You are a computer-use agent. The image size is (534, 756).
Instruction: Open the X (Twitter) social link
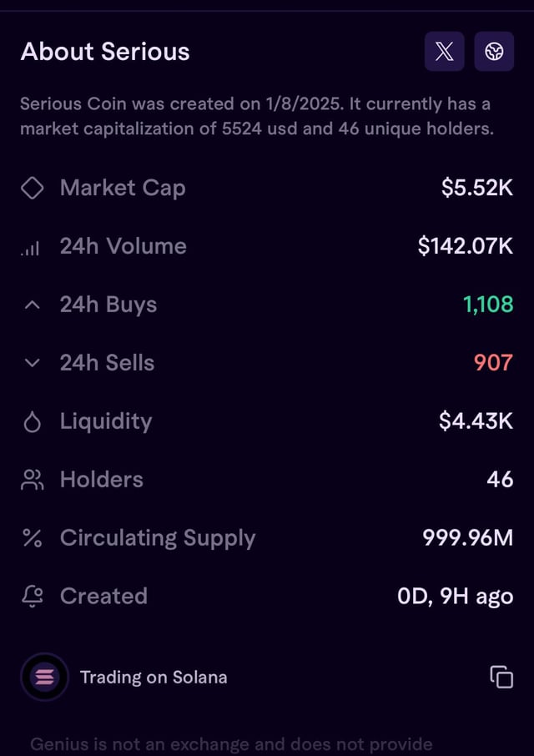coord(444,52)
